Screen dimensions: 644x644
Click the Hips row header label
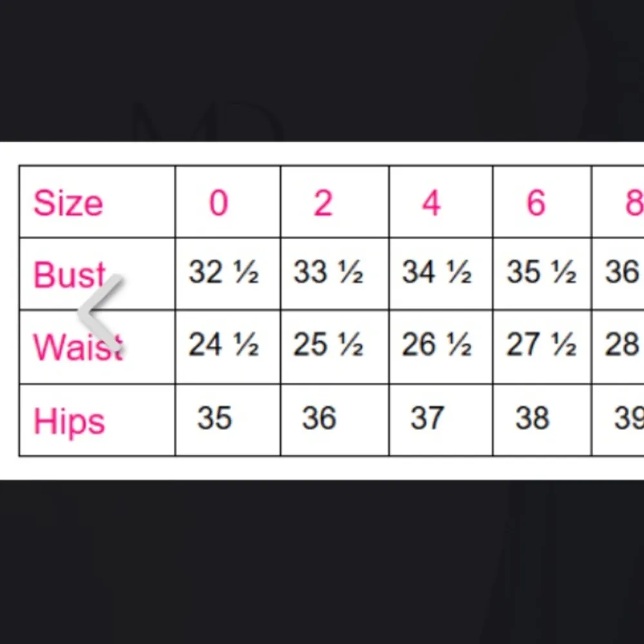pyautogui.click(x=69, y=422)
